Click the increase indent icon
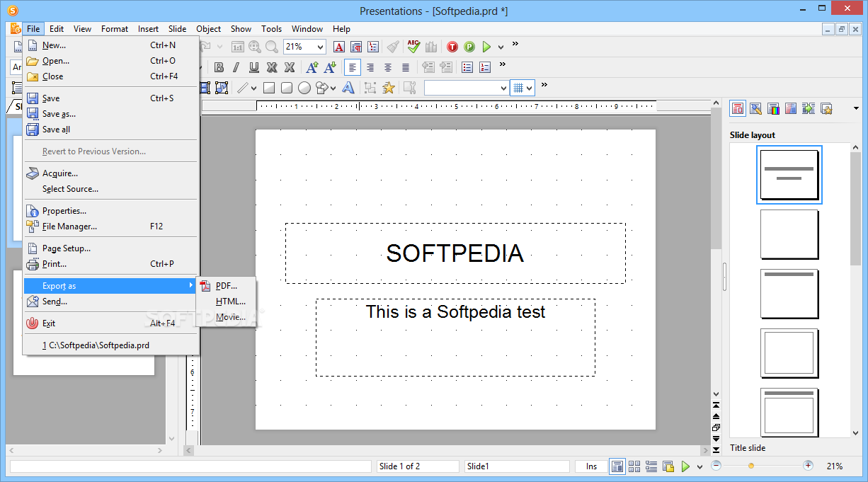 [446, 67]
